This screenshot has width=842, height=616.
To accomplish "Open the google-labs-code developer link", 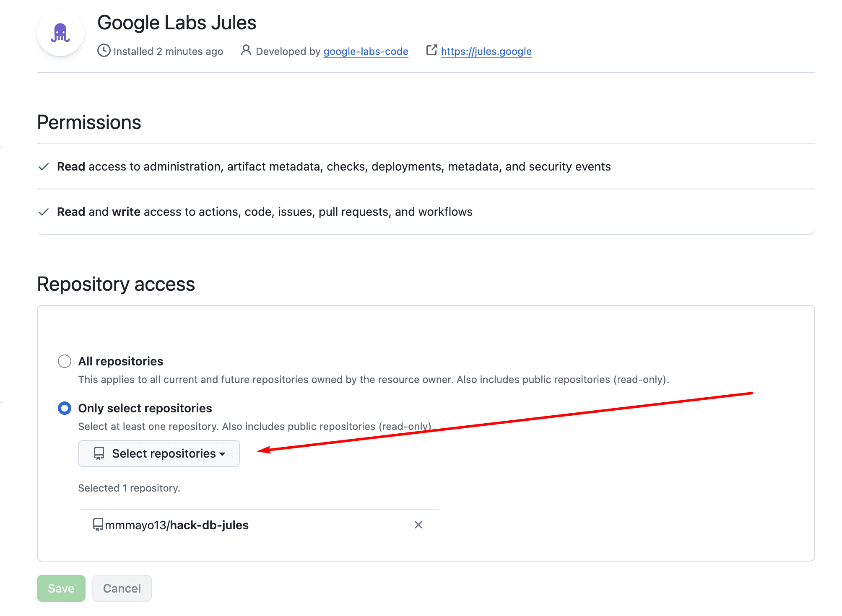I will (x=366, y=51).
